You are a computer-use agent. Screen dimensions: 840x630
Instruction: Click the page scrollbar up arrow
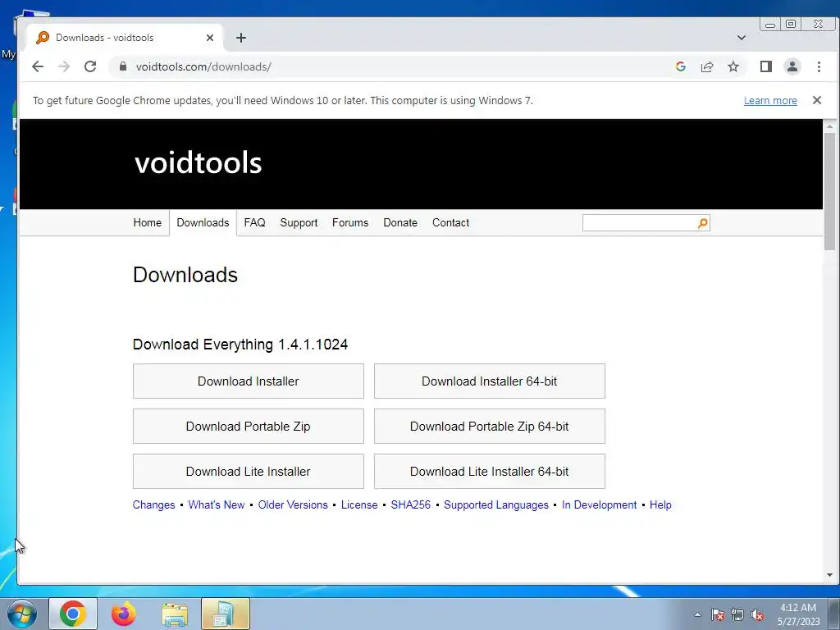point(830,126)
